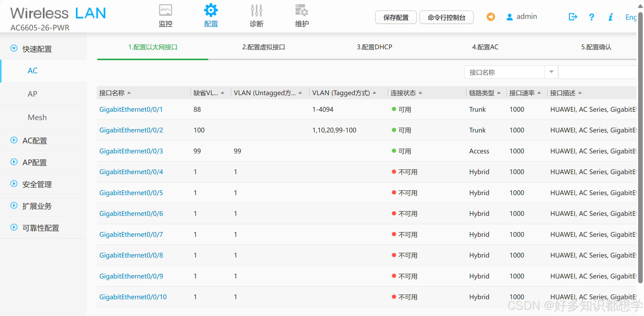Sort by the 连接状态 column header
Image resolution: width=644 pixels, height=316 pixels.
pyautogui.click(x=403, y=93)
